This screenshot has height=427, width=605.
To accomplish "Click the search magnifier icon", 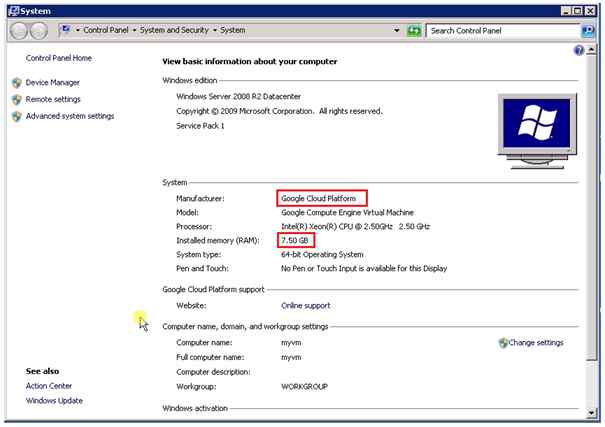I will tap(588, 30).
